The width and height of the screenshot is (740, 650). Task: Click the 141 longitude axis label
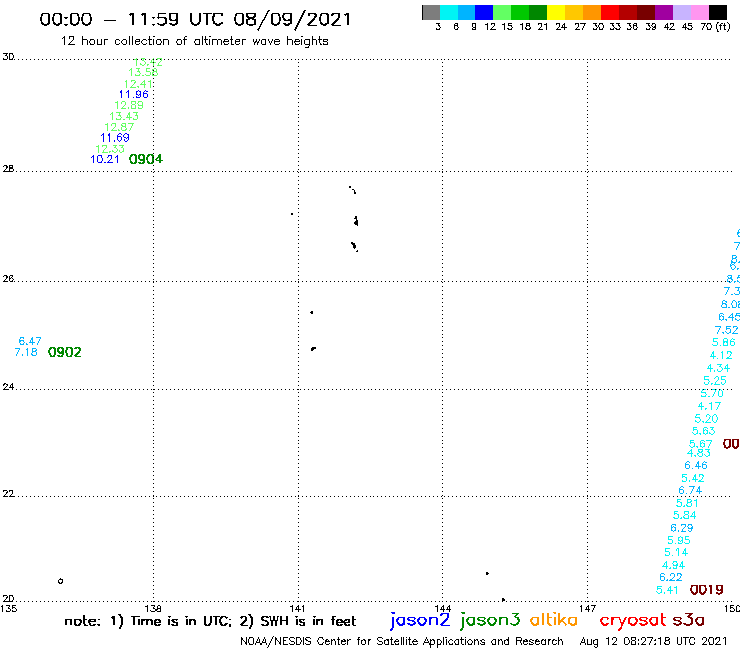click(x=297, y=608)
